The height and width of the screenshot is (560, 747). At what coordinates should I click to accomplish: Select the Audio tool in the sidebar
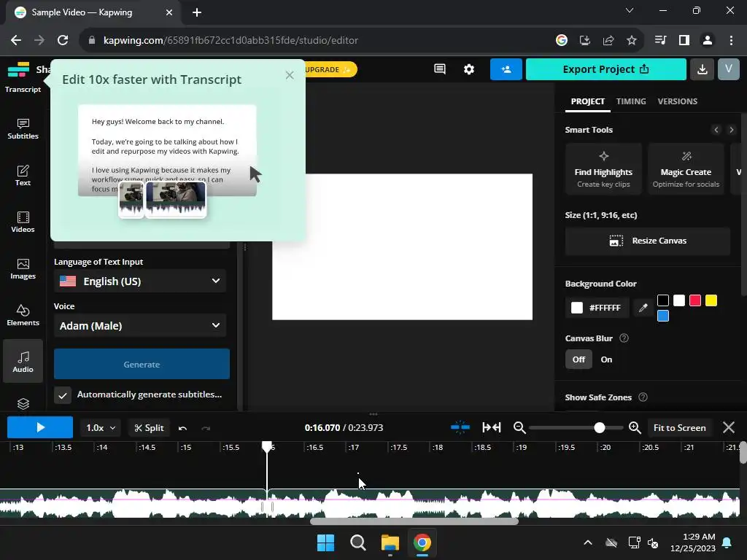point(23,362)
